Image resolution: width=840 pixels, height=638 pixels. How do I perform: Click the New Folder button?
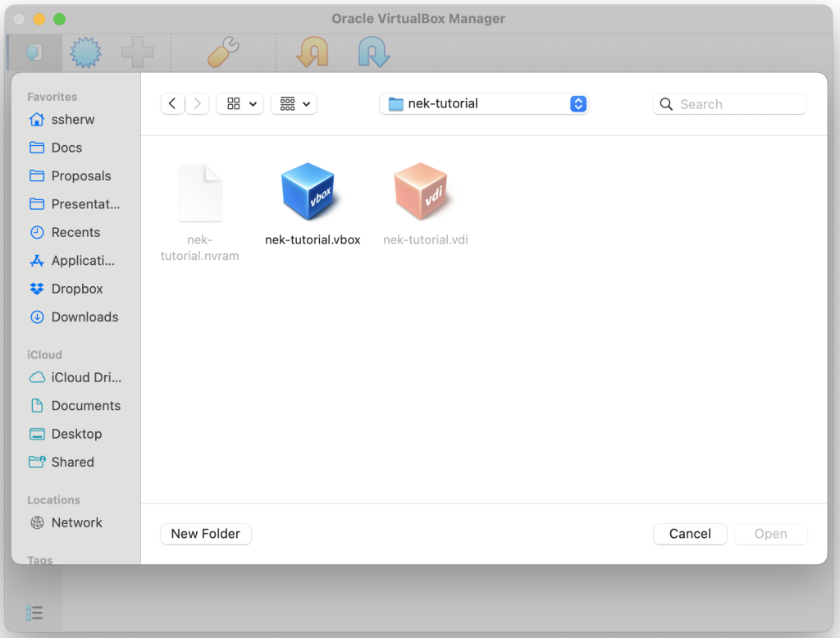pyautogui.click(x=205, y=534)
